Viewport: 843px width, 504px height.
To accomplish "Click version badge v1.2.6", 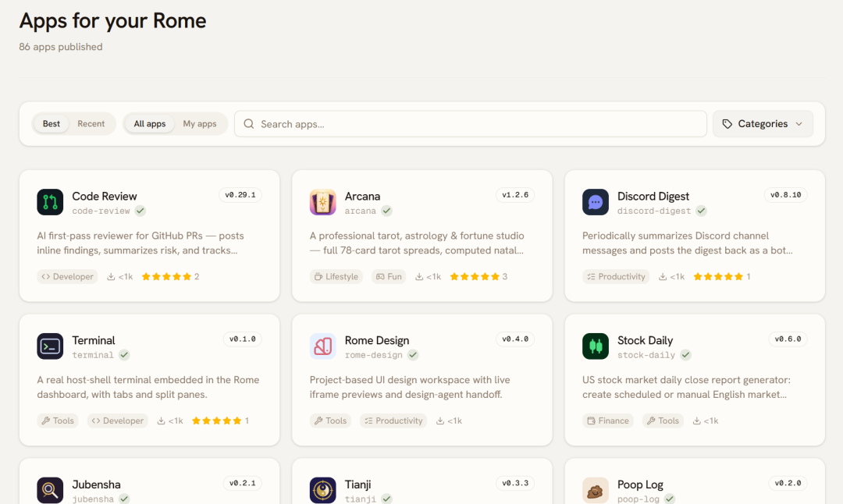I will (x=515, y=195).
